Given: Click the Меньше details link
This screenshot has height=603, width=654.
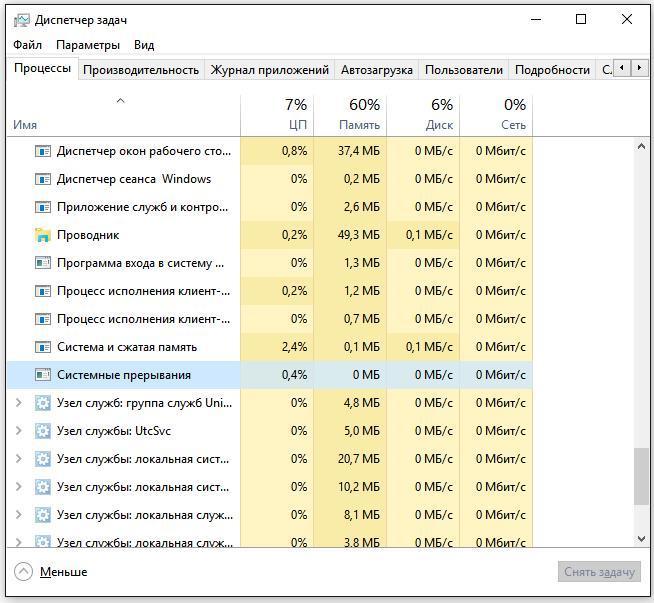Looking at the screenshot, I should click(x=63, y=572).
